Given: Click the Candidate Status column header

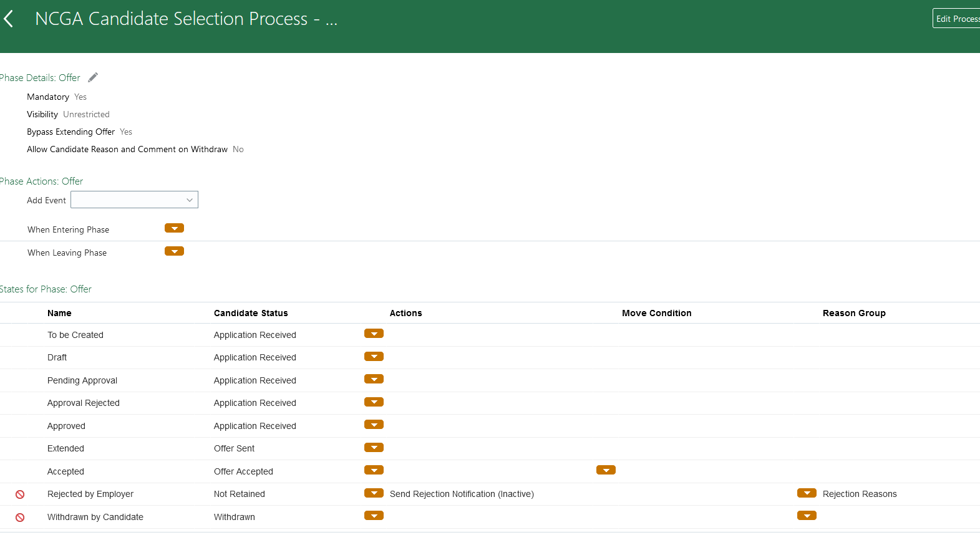Looking at the screenshot, I should click(251, 313).
